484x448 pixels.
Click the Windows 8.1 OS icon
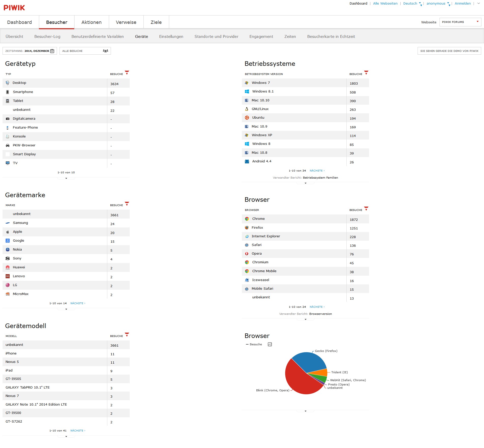click(247, 91)
